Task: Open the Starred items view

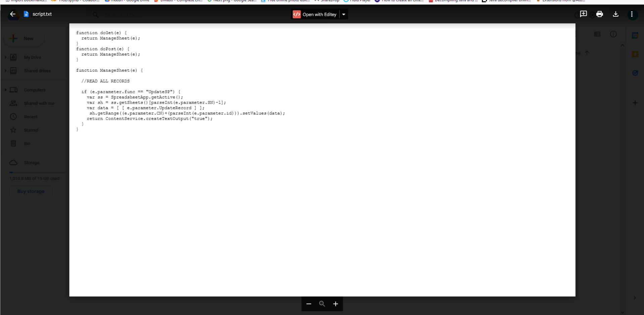Action: pyautogui.click(x=31, y=130)
